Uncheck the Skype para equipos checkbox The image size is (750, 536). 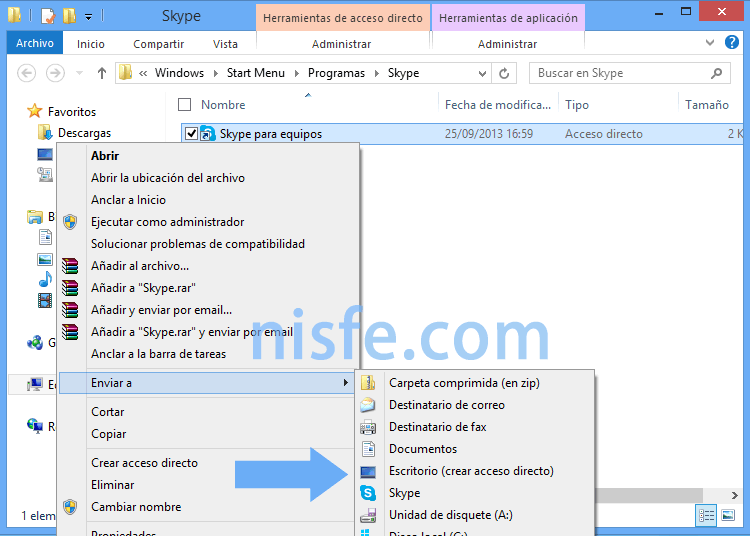pyautogui.click(x=191, y=133)
